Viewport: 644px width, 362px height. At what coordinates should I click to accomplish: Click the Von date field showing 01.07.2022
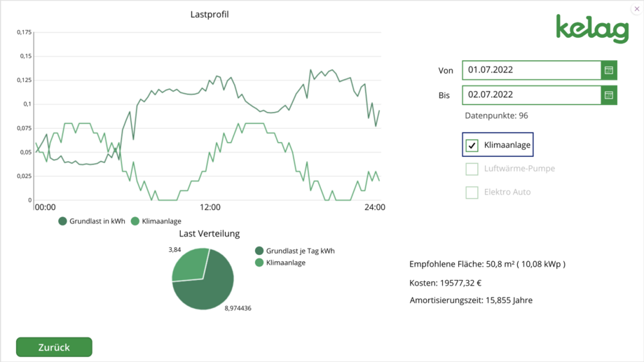click(530, 70)
